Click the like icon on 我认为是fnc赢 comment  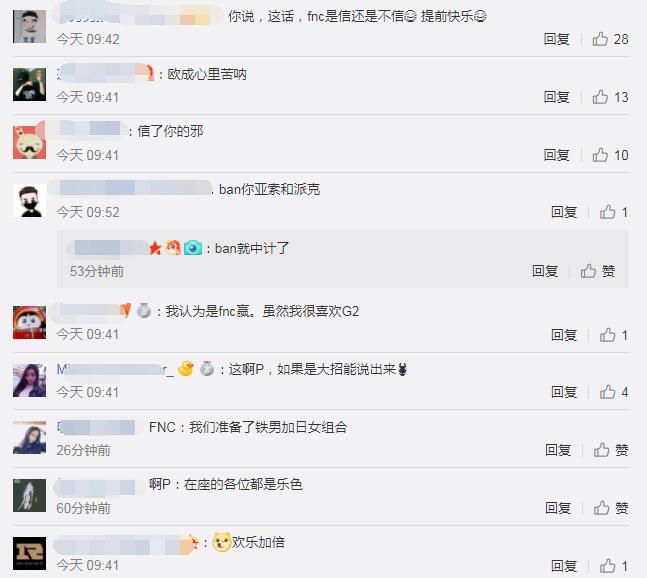pyautogui.click(x=607, y=335)
